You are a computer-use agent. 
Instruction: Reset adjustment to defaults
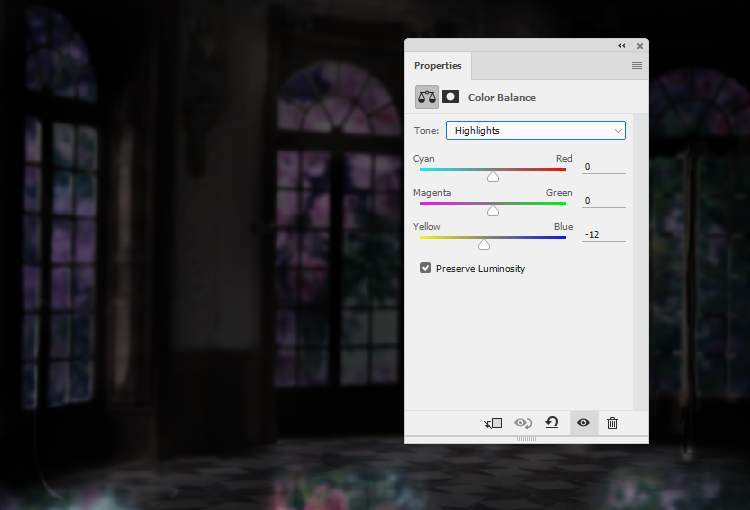[x=552, y=422]
